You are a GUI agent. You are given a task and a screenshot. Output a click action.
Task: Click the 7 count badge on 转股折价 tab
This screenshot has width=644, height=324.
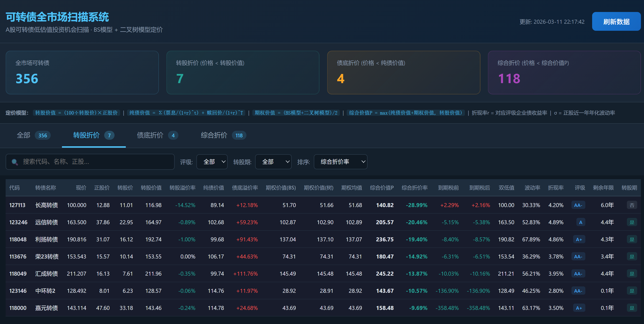[109, 135]
